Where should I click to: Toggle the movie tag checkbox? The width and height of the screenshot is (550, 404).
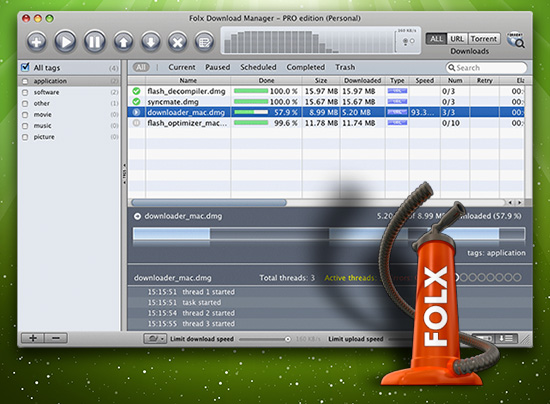pos(25,115)
